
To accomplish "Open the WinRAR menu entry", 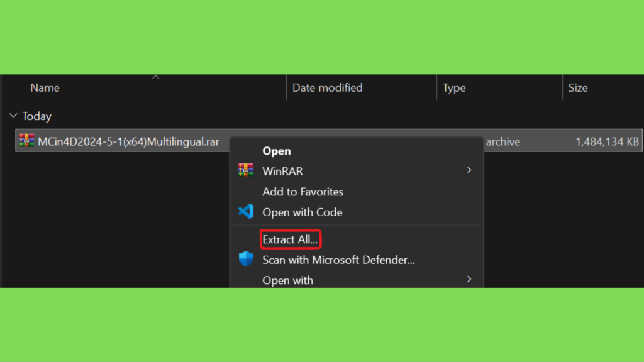I will (x=282, y=171).
